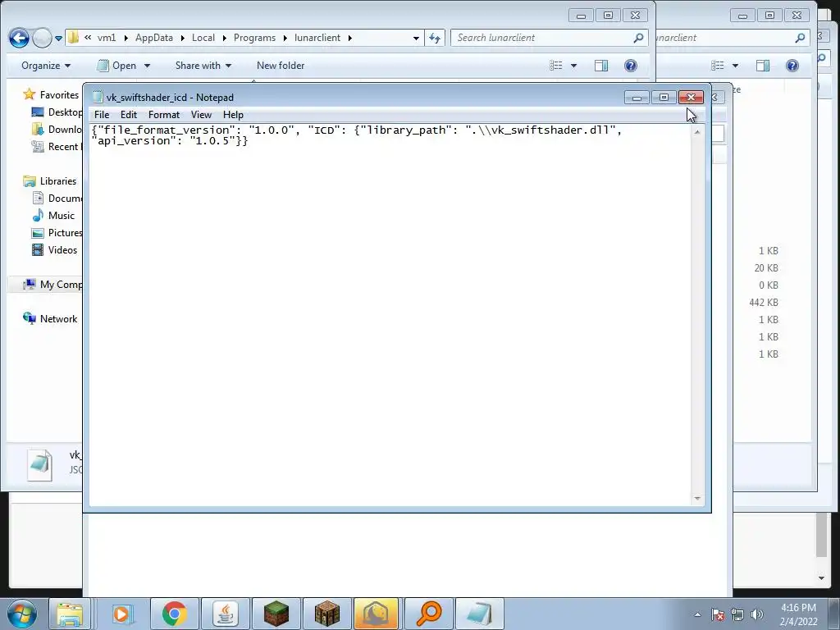Open the Java taskbar icon

point(226,614)
